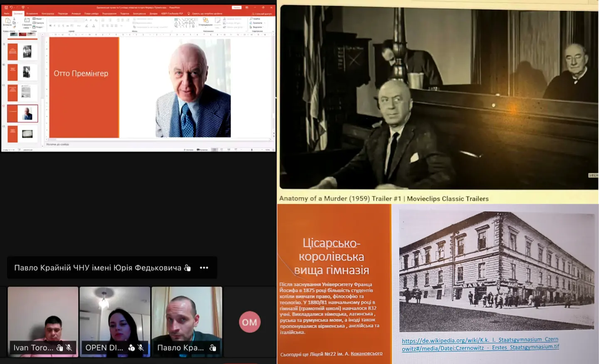Click Спільний доступ share button

[262, 14]
